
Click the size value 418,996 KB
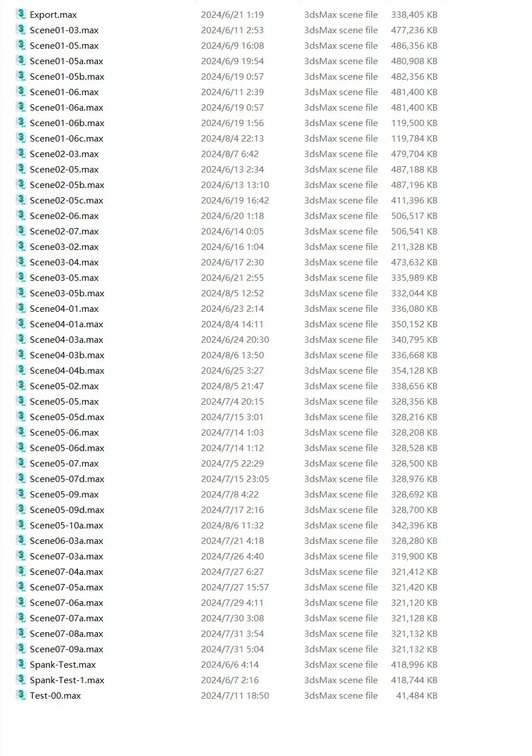(x=414, y=664)
